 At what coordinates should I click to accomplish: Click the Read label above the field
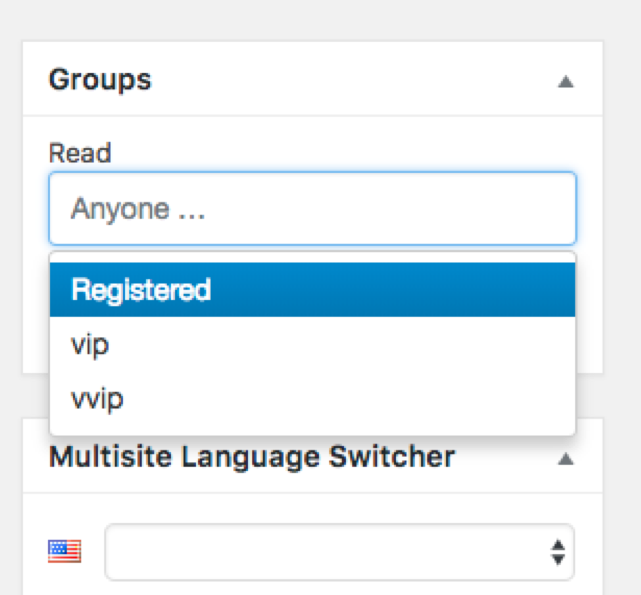point(80,153)
